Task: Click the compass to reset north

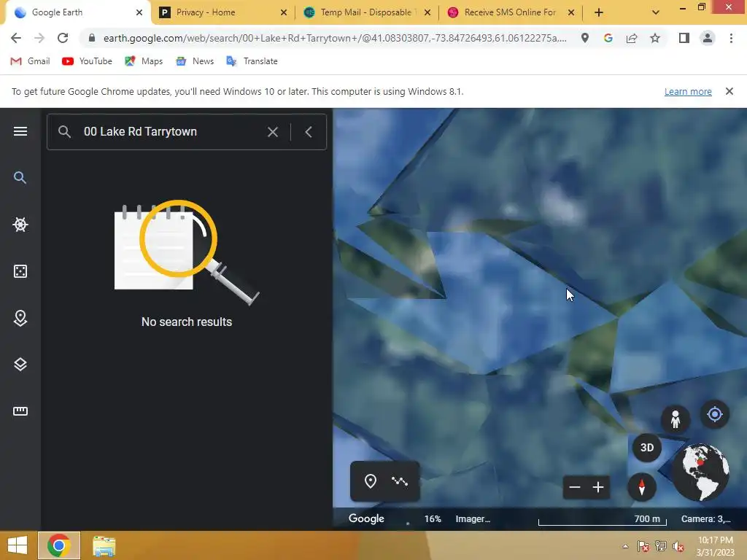Action: (642, 487)
